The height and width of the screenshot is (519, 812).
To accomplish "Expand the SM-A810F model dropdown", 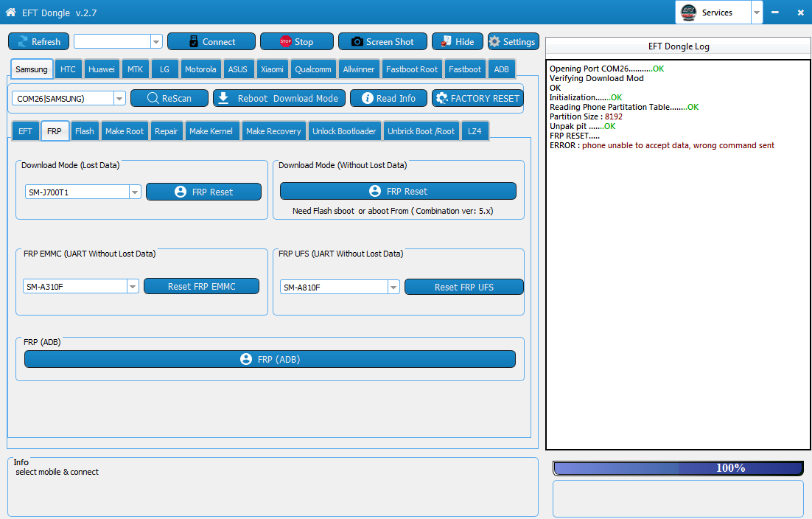I will [393, 287].
